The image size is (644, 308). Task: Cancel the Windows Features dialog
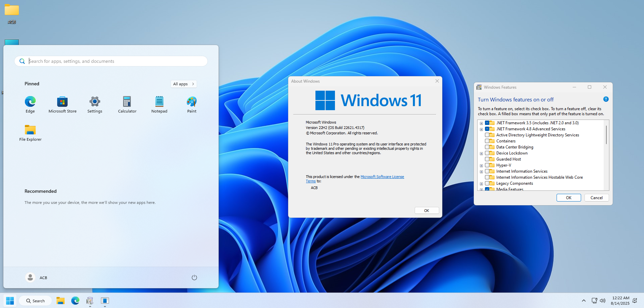pos(597,198)
